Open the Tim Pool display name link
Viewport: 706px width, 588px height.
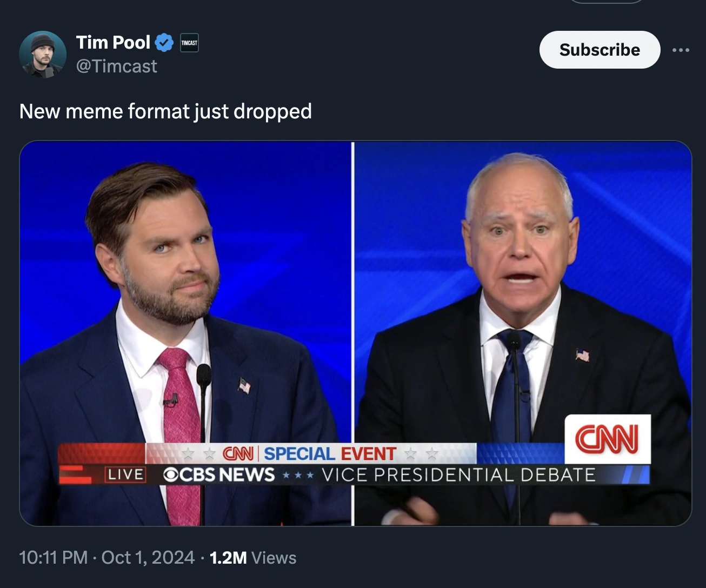click(x=113, y=42)
